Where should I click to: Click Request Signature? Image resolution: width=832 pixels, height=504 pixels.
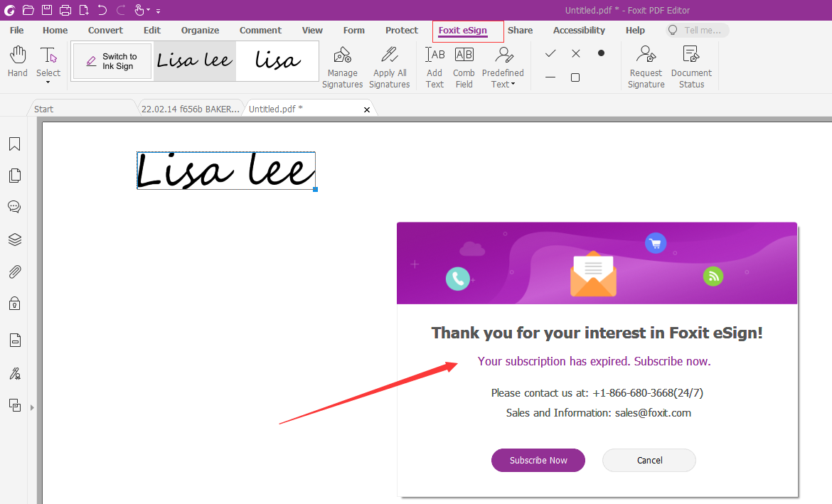point(646,67)
